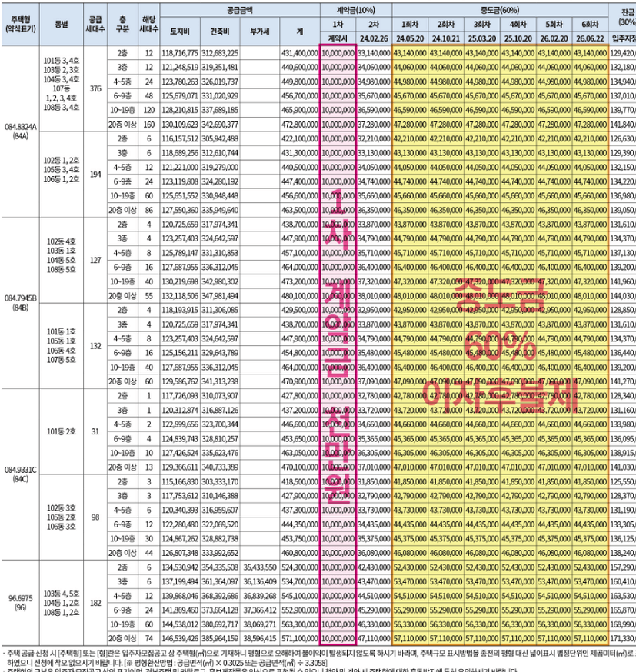
Task: Select the date header '24.02.26'
Action: click(374, 38)
